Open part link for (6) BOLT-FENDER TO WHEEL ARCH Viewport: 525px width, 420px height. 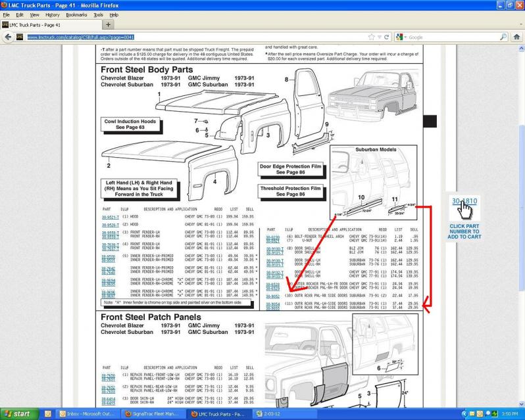[272, 237]
